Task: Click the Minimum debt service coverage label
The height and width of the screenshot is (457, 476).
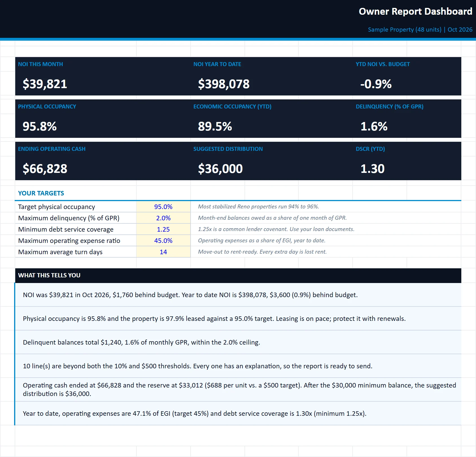Action: pyautogui.click(x=66, y=229)
